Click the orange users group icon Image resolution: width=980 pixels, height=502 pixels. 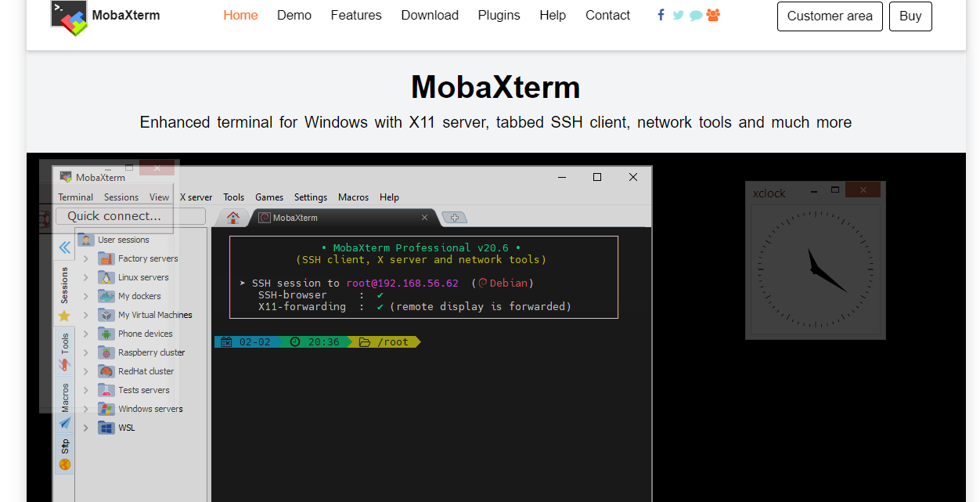[x=713, y=15]
